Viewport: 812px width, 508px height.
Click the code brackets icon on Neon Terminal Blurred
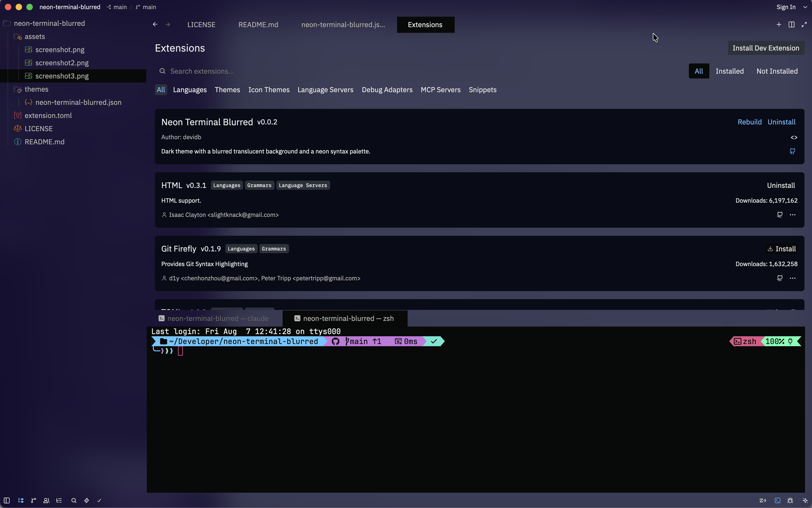(794, 137)
